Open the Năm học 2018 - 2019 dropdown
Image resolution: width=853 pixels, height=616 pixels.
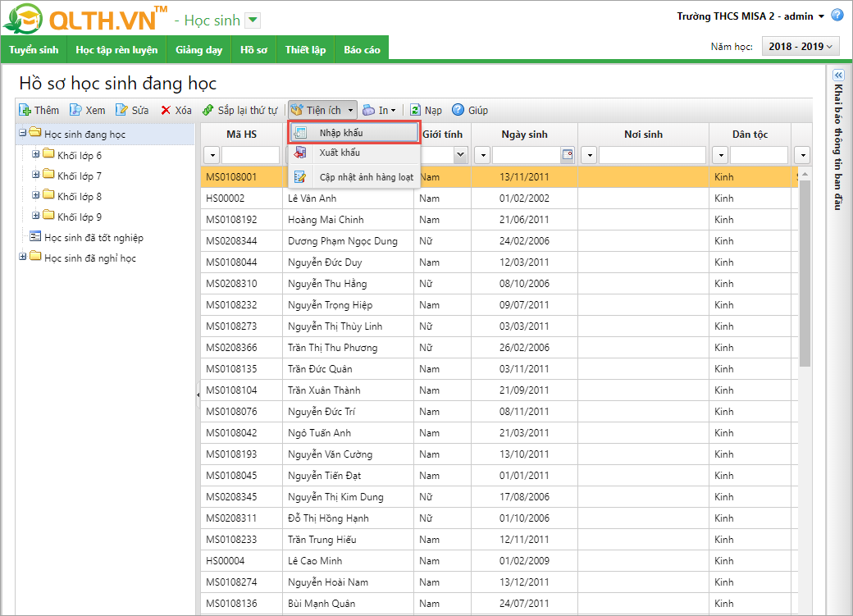tap(801, 47)
